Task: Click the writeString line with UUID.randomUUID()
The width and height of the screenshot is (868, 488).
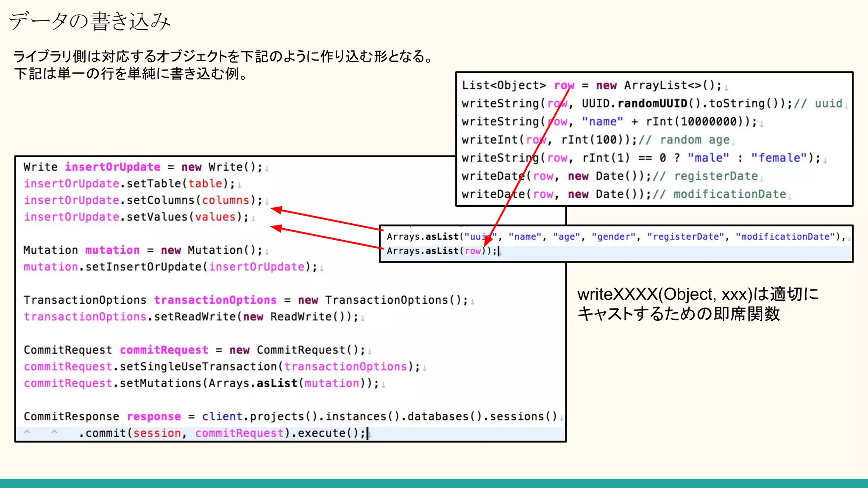Action: point(652,103)
